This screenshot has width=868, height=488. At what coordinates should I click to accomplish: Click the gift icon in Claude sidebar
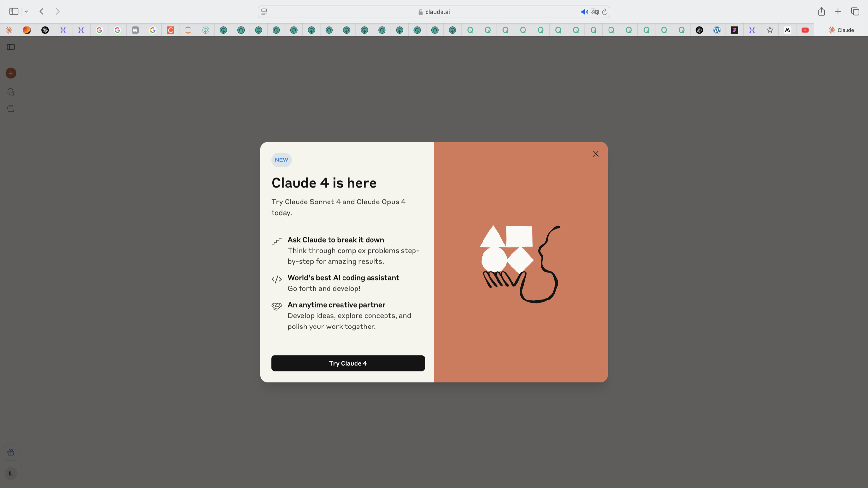11,453
